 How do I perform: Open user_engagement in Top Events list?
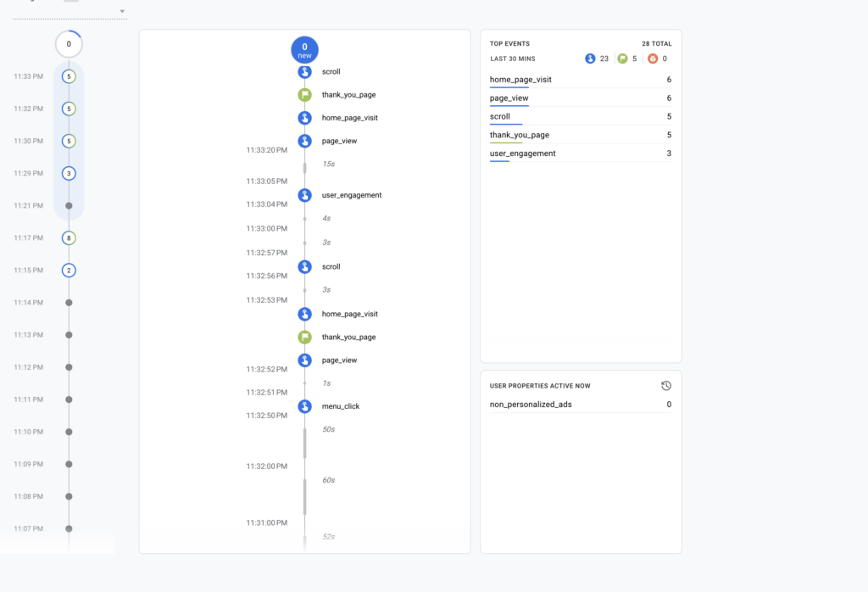coord(522,154)
